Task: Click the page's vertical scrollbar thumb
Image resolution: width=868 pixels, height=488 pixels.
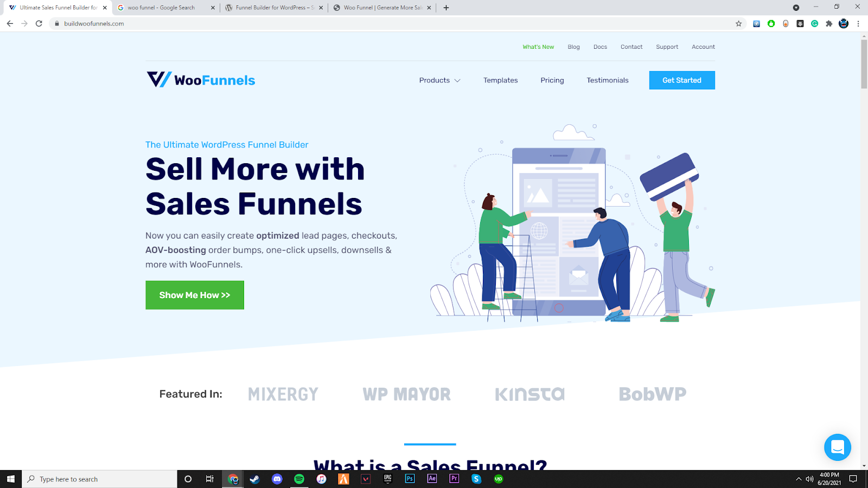Action: pos(864,64)
